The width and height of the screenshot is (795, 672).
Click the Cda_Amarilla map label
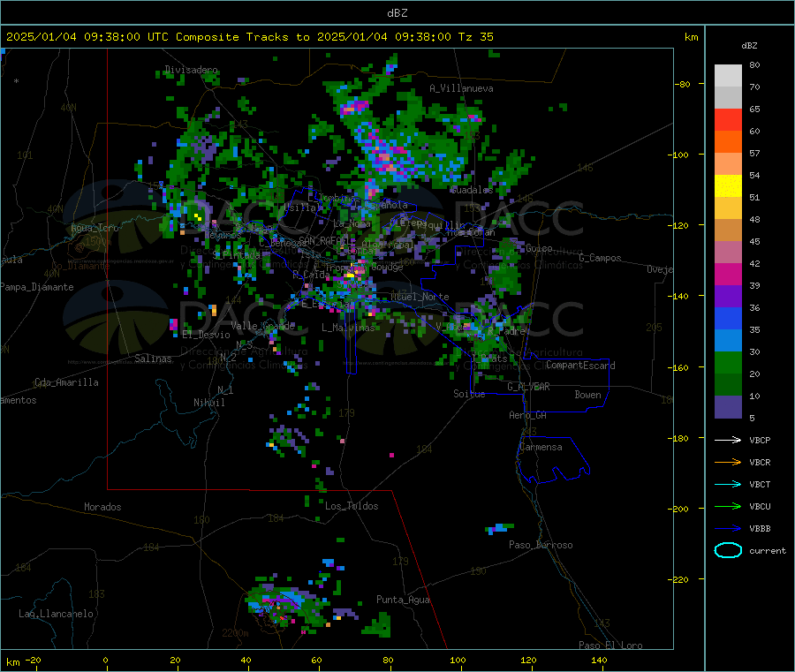[66, 382]
